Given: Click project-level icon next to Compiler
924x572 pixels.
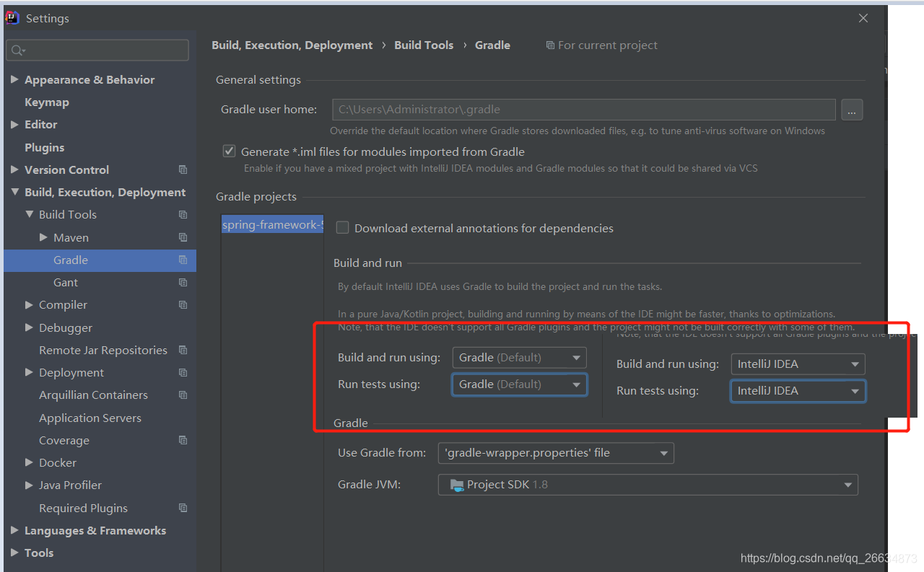Looking at the screenshot, I should [183, 304].
